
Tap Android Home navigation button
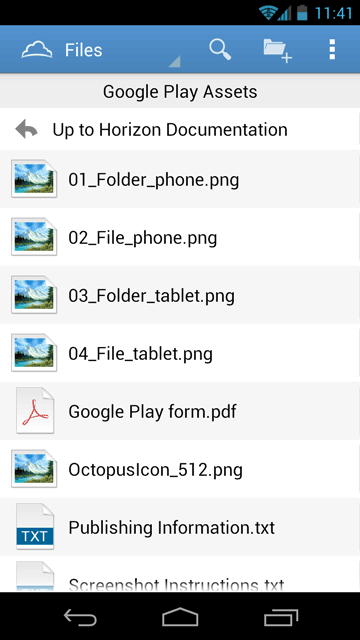180,617
